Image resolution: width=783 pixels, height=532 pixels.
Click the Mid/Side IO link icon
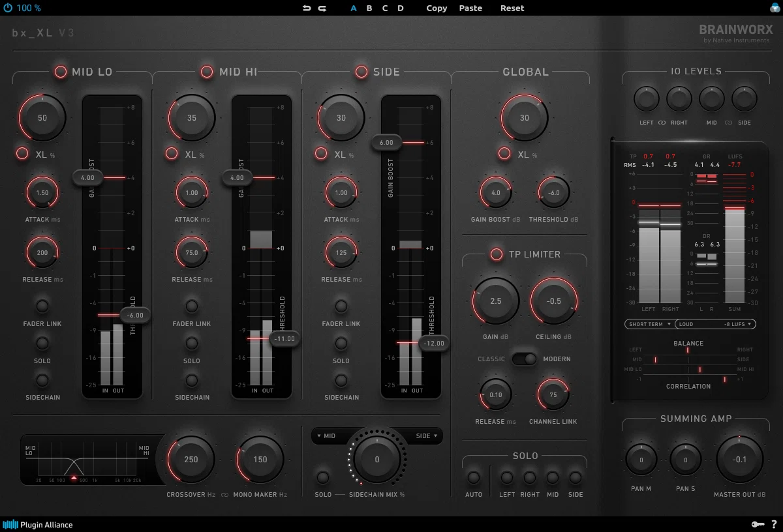pos(728,123)
